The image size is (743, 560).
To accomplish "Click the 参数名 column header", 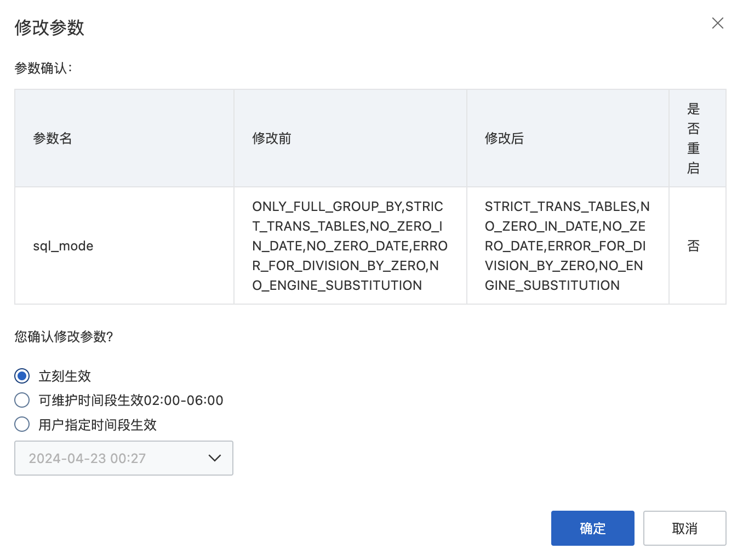I will (53, 138).
